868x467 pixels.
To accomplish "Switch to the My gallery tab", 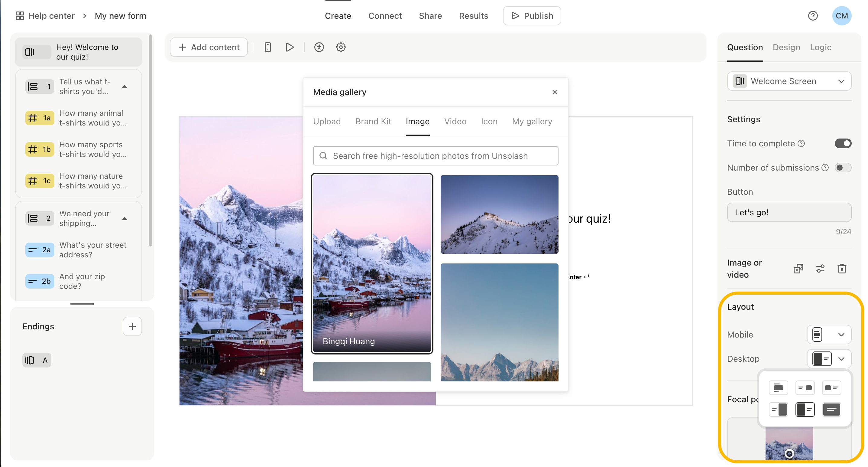I will pyautogui.click(x=532, y=121).
